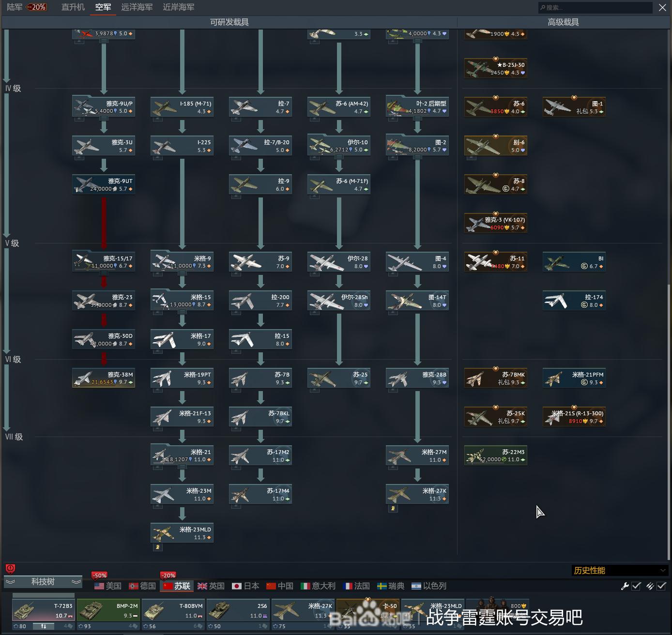Open the 历史性能 game mode dropdown
This screenshot has height=635, width=672.
[620, 570]
